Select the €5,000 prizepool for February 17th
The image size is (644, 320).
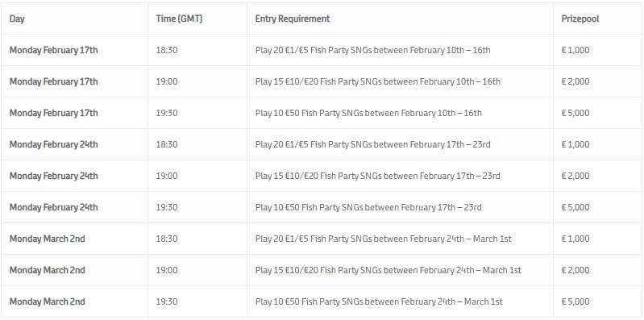click(575, 113)
